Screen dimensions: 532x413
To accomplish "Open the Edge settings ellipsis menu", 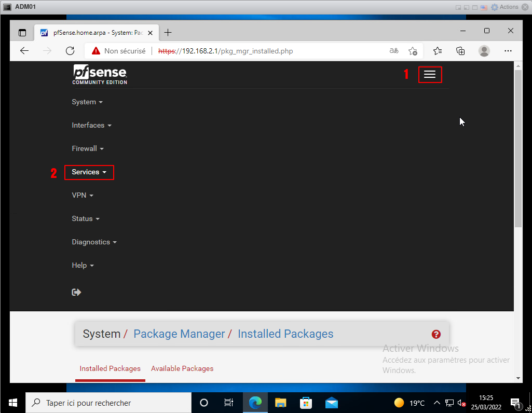I will [508, 51].
